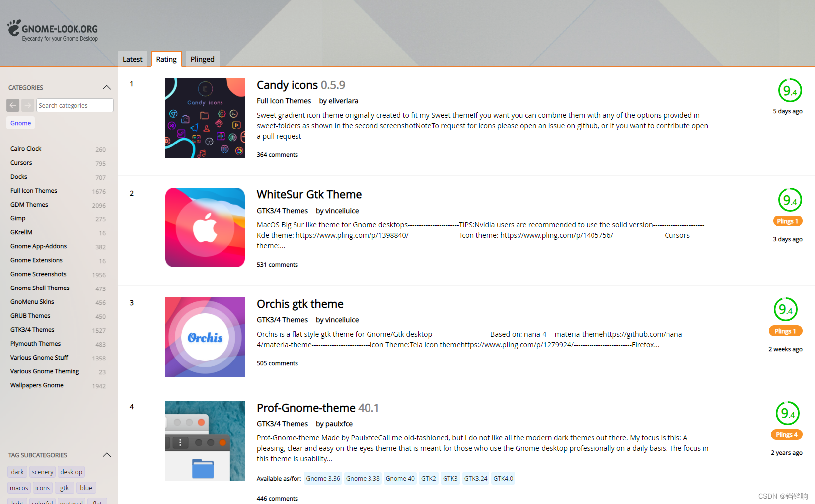Open the Plinged tab

click(x=203, y=59)
